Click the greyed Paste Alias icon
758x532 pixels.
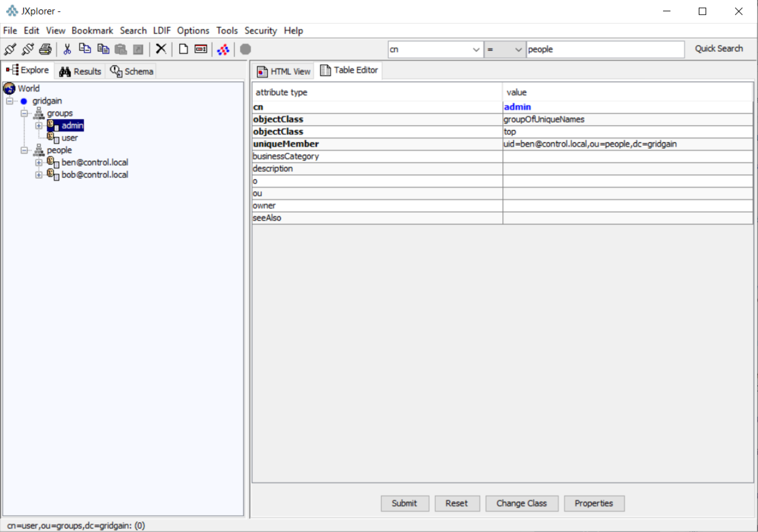coord(138,49)
